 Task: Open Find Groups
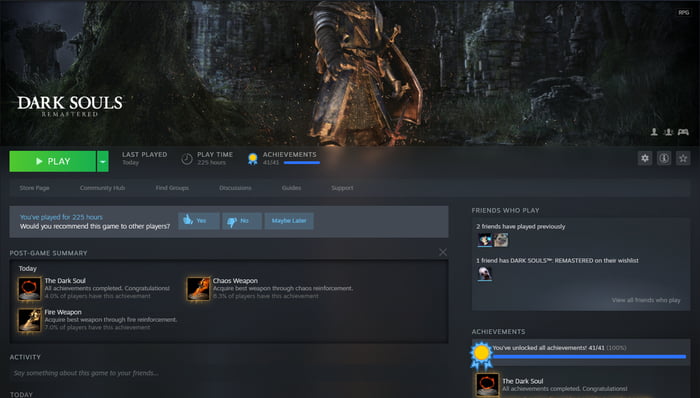(x=172, y=188)
